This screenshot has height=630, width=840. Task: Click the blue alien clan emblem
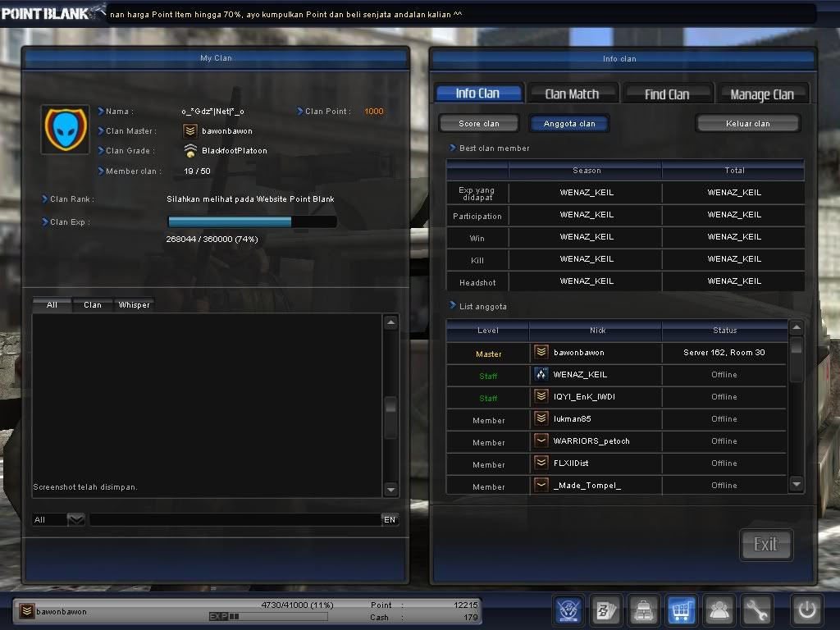pyautogui.click(x=66, y=130)
